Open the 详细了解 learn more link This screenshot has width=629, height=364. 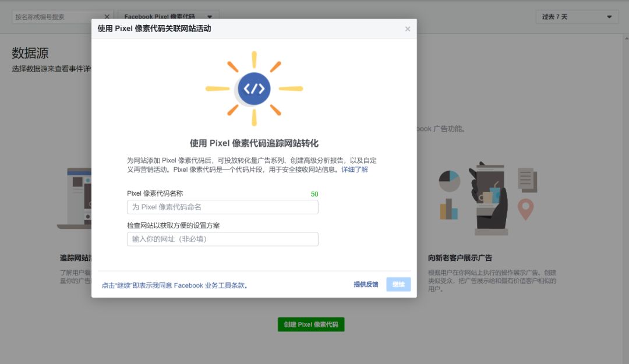click(355, 169)
